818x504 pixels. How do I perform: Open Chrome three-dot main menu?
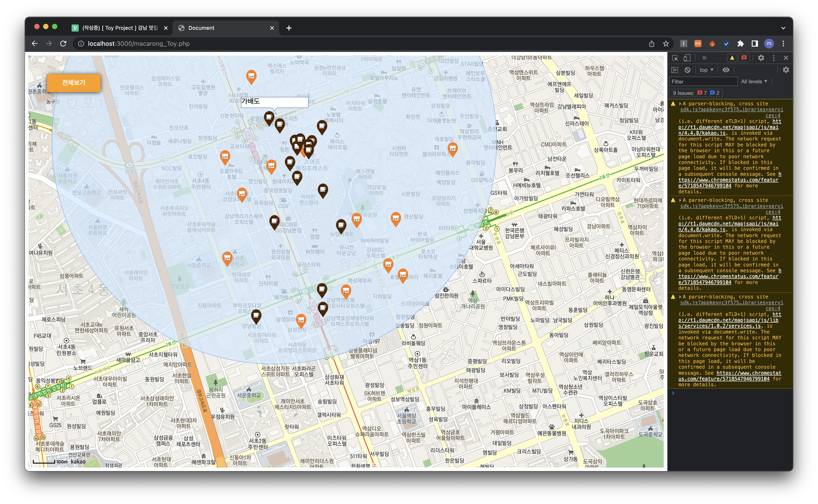click(x=783, y=44)
